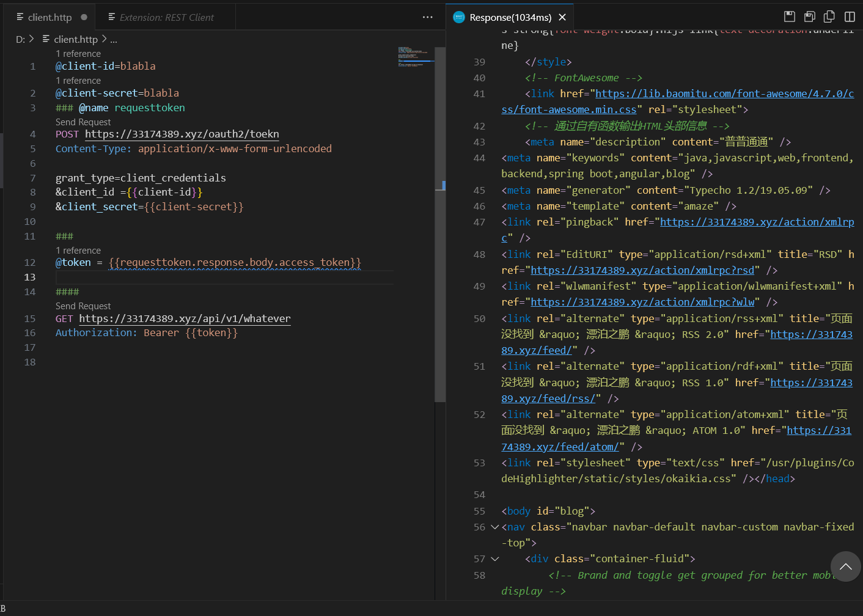Click '{{token}}' variable on line 16

point(211,332)
